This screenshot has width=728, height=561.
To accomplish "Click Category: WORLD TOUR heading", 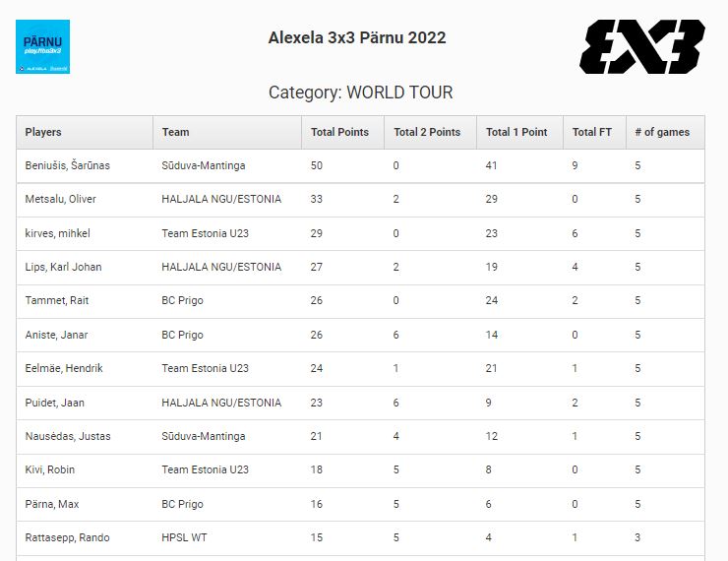I will pyautogui.click(x=360, y=93).
